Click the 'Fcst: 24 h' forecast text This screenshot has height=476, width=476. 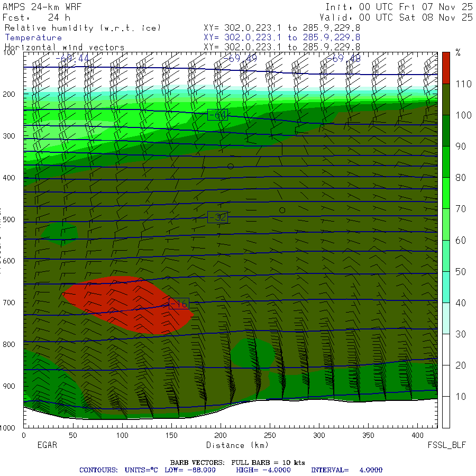(x=36, y=17)
